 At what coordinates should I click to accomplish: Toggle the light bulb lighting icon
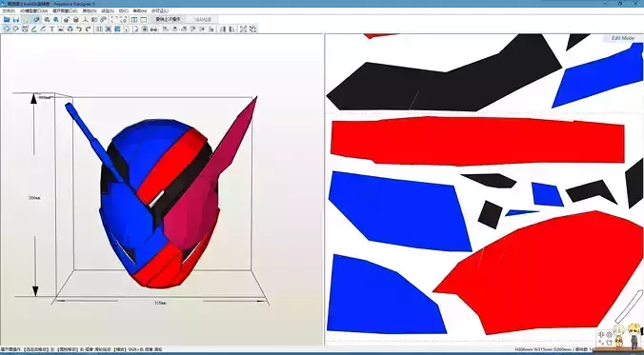point(27,19)
